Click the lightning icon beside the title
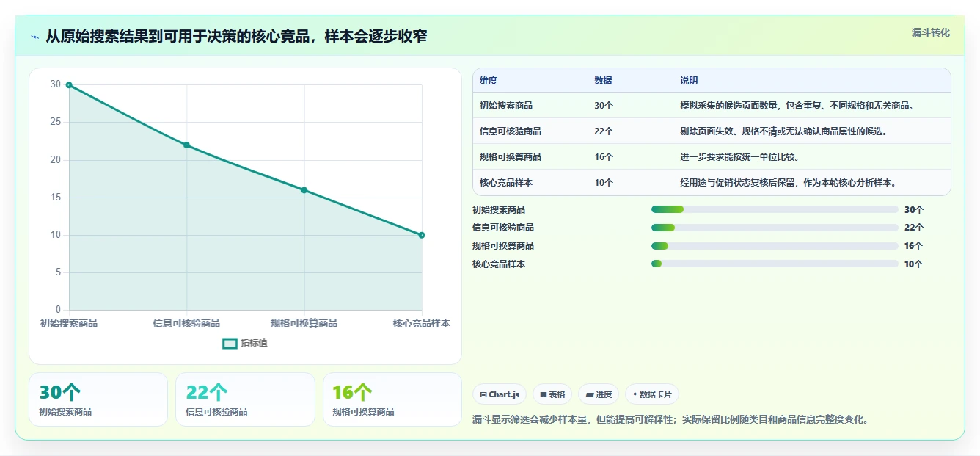This screenshot has height=456, width=980. pos(34,37)
